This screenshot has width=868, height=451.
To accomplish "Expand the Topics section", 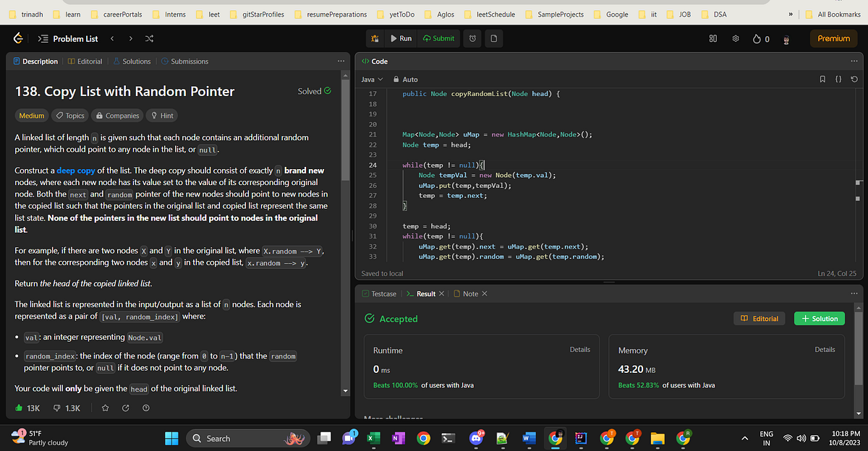I will click(x=69, y=115).
